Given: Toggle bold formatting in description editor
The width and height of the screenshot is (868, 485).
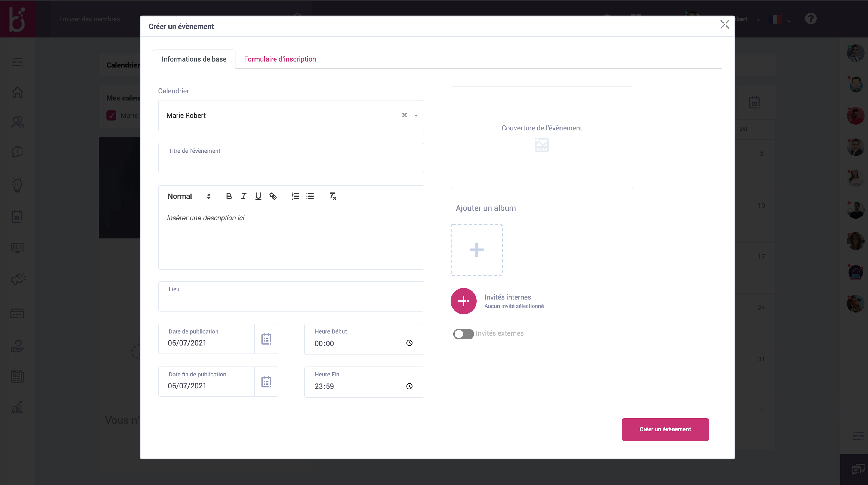Looking at the screenshot, I should pos(229,196).
